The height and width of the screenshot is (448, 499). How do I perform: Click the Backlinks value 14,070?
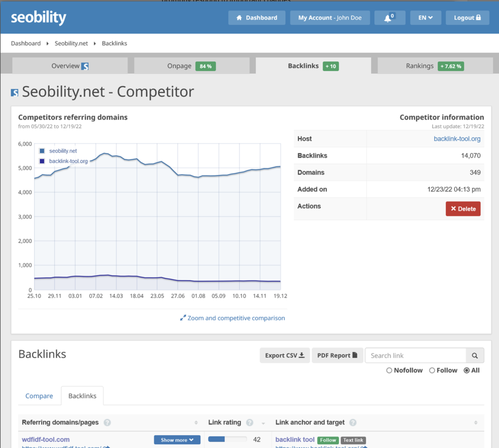(x=471, y=156)
